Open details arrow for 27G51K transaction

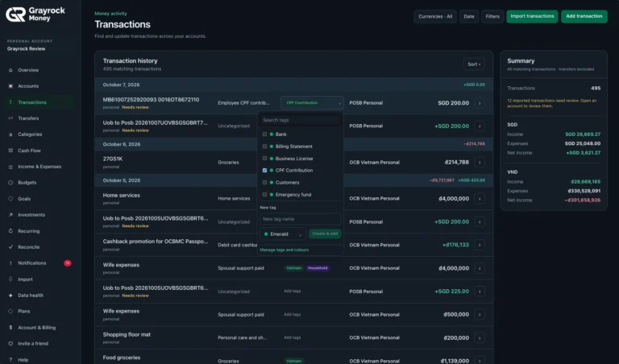pos(480,163)
